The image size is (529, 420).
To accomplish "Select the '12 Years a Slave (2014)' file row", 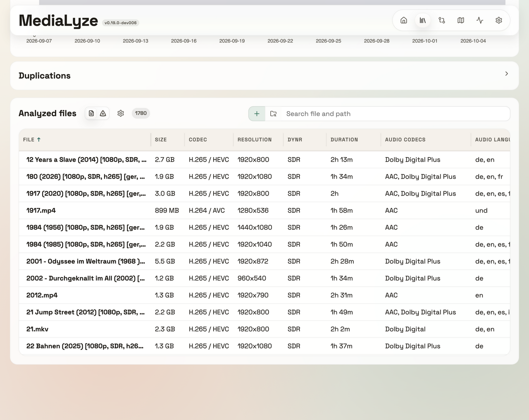I will (x=264, y=160).
